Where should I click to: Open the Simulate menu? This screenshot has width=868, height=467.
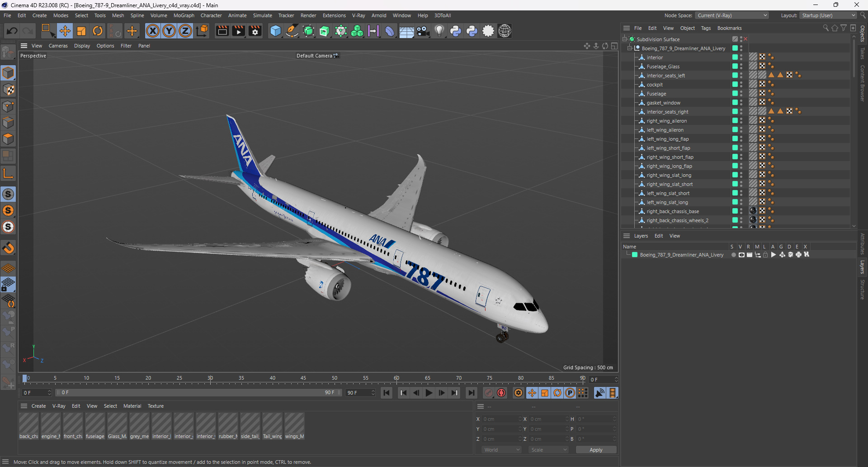click(x=262, y=15)
